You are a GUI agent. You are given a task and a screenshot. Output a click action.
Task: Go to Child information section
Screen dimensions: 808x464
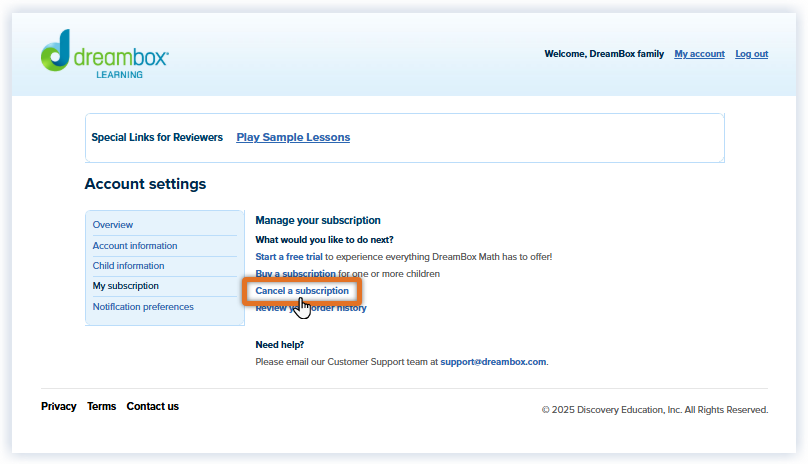tap(128, 266)
